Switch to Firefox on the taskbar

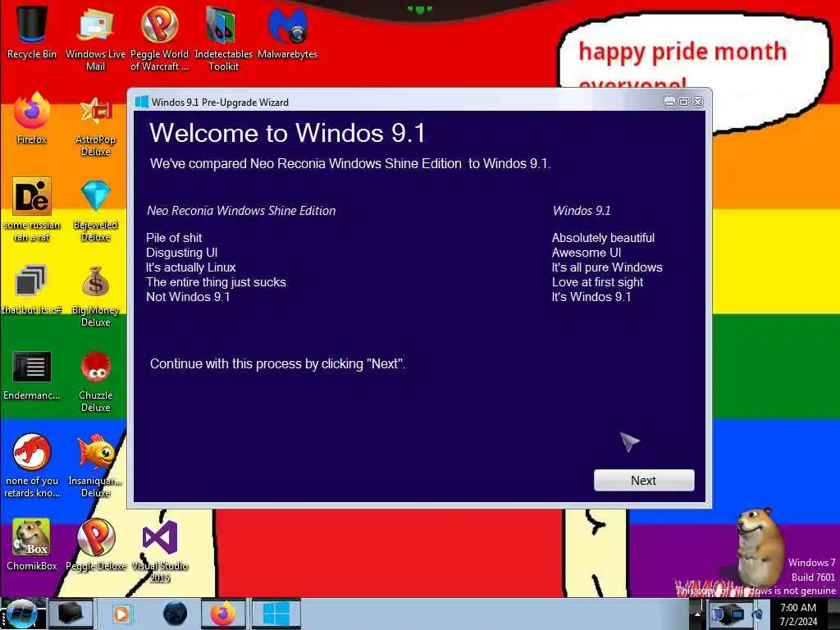[223, 614]
